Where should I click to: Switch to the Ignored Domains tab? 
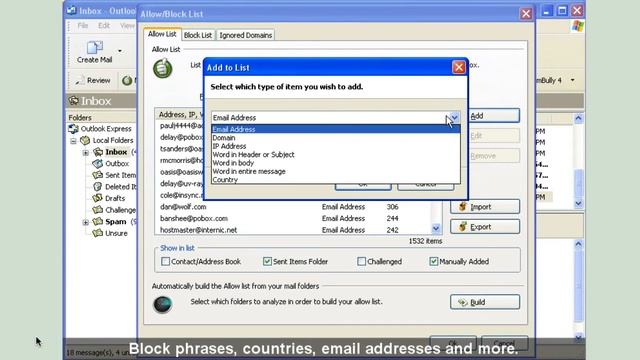[246, 35]
